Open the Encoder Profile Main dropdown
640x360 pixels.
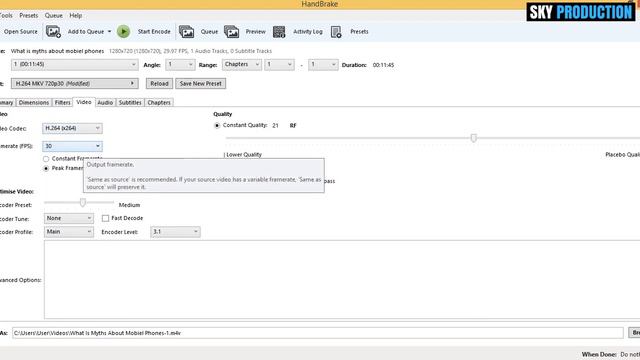point(69,232)
